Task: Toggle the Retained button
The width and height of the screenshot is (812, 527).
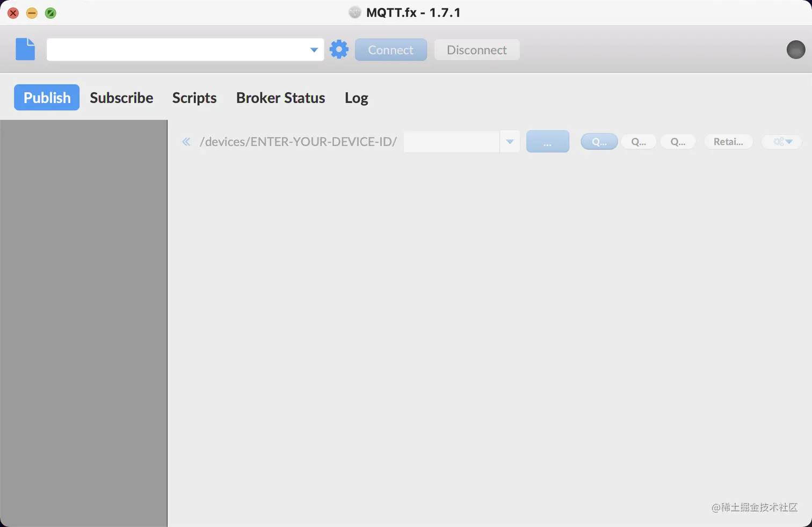Action: [728, 142]
